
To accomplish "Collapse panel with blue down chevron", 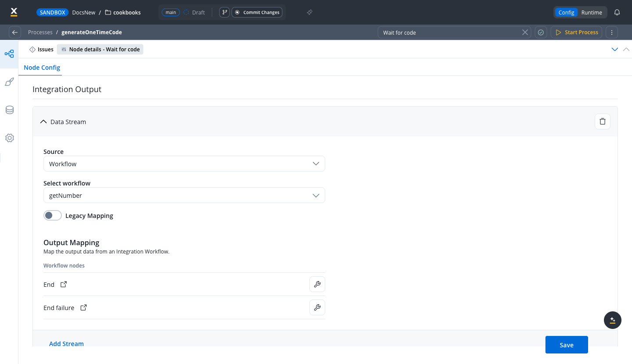I will coord(615,50).
